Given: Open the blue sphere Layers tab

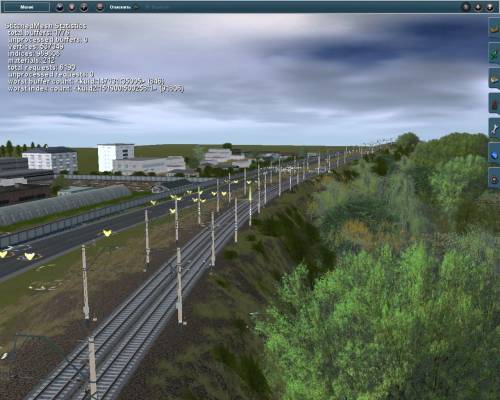Looking at the screenshot, I should tap(494, 154).
